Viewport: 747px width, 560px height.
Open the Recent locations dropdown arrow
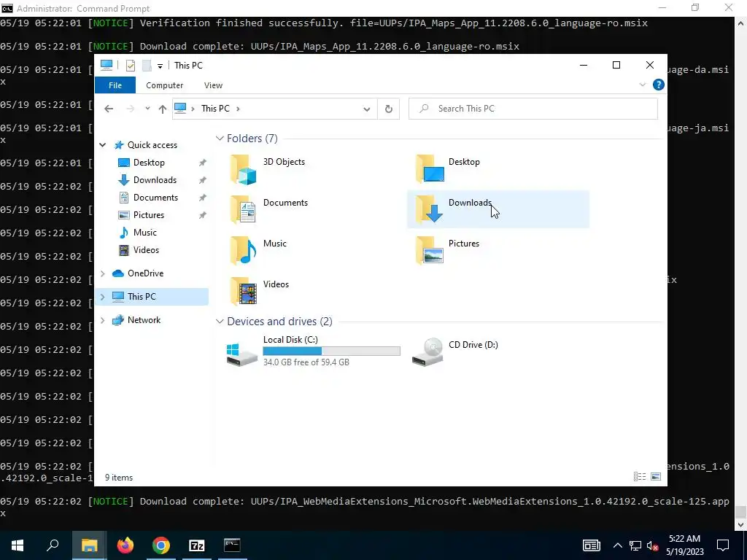tap(147, 109)
